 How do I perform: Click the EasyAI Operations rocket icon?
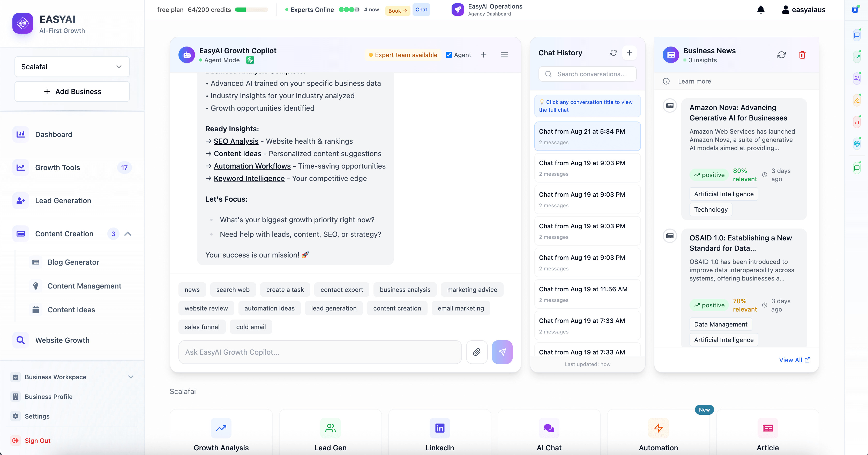click(458, 9)
